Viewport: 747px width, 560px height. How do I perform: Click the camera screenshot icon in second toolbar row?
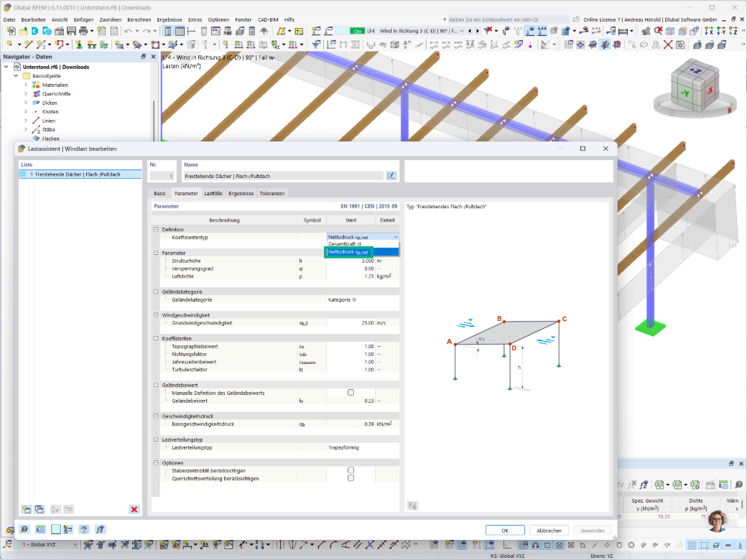pos(680,45)
